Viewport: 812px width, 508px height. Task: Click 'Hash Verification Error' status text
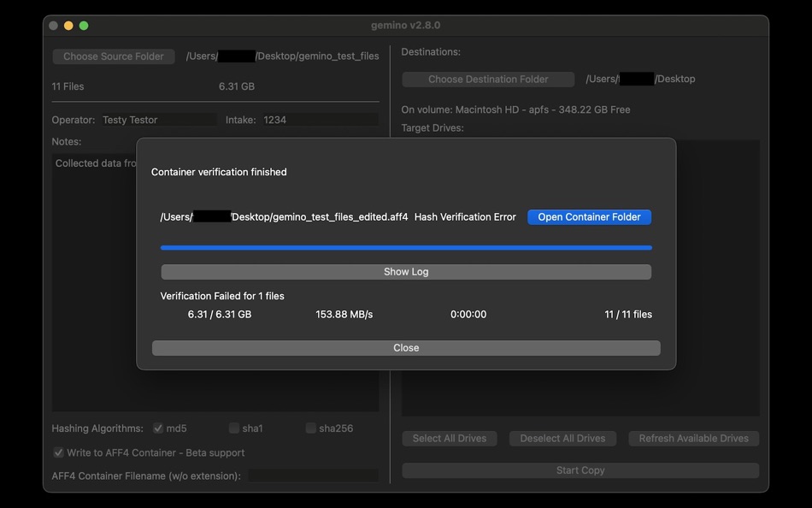[465, 217]
